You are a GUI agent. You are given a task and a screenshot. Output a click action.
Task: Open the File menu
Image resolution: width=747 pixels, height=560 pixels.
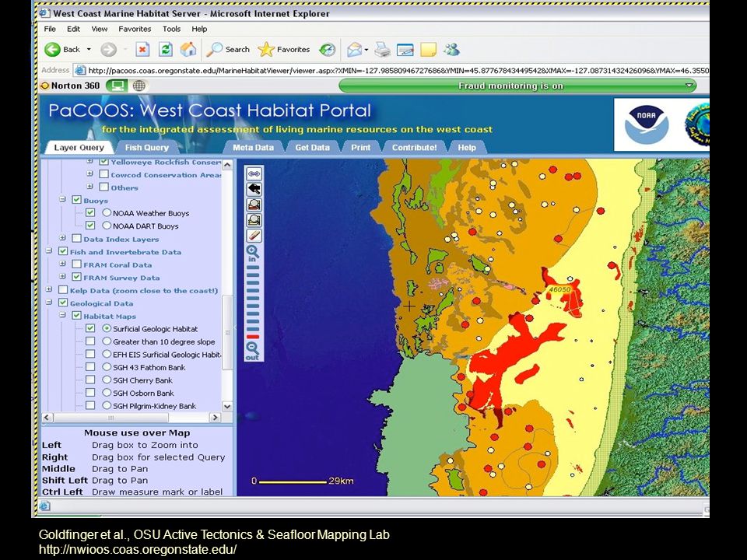(x=50, y=29)
